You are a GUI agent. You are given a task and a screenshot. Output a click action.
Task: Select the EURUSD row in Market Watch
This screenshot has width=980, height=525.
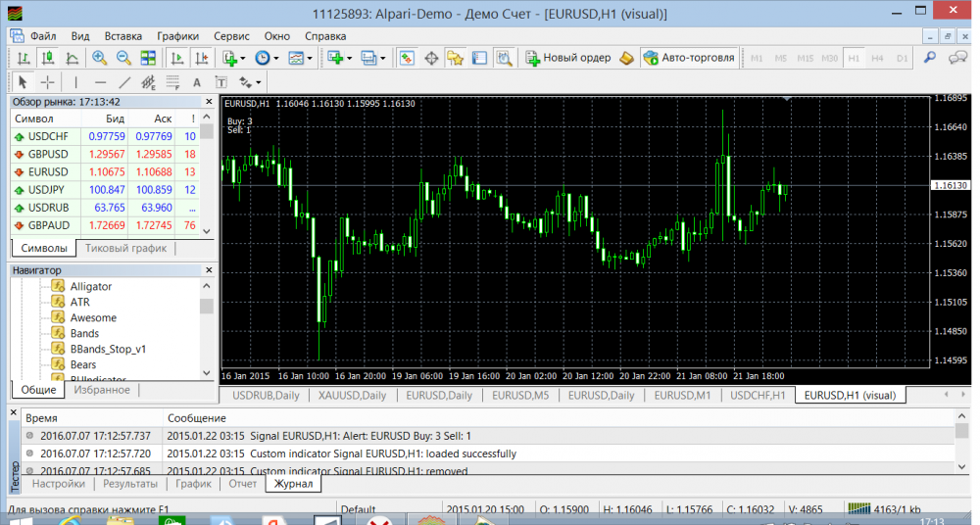tap(106, 171)
